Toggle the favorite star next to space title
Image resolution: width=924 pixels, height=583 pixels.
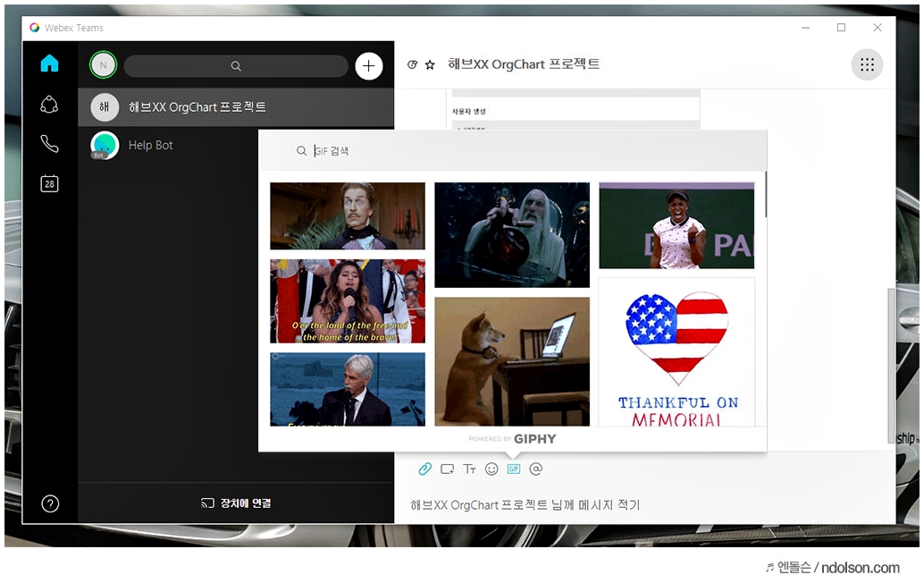[x=430, y=65]
